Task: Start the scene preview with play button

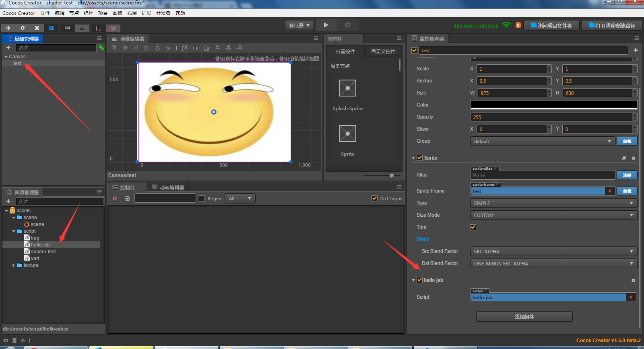Action: tap(326, 25)
